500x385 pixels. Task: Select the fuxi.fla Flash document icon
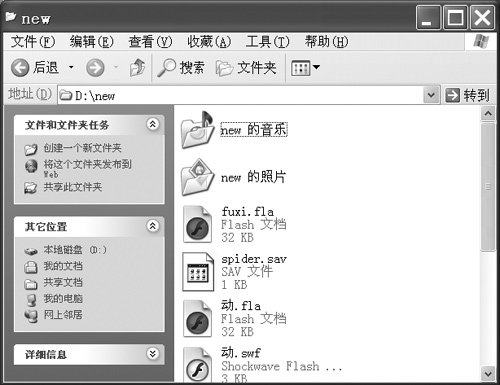click(x=197, y=224)
